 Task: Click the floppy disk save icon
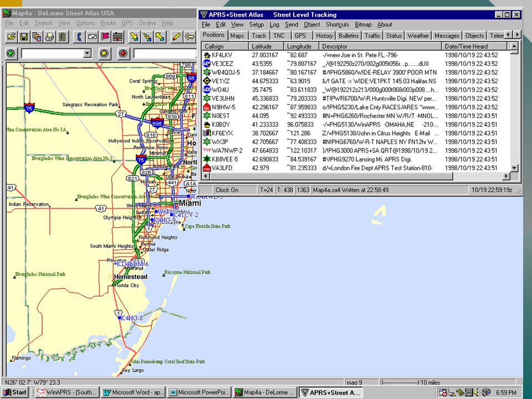[x=24, y=37]
